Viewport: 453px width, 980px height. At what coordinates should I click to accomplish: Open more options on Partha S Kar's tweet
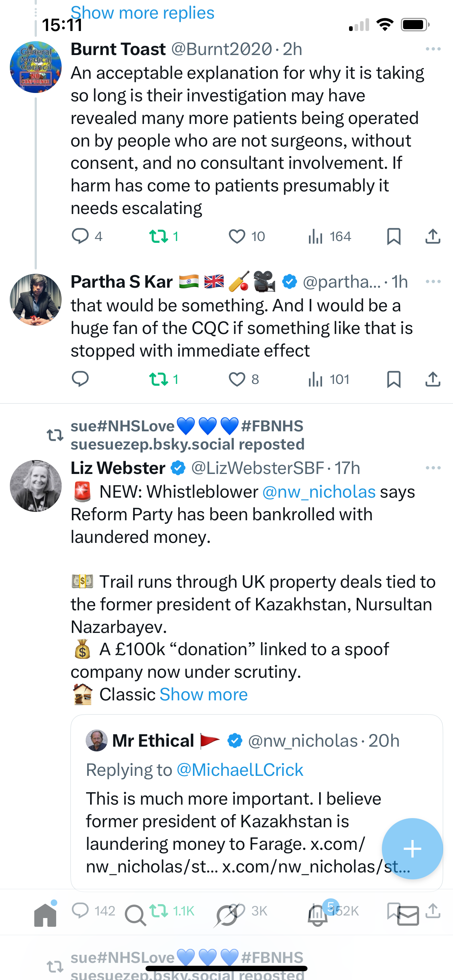pos(433,281)
